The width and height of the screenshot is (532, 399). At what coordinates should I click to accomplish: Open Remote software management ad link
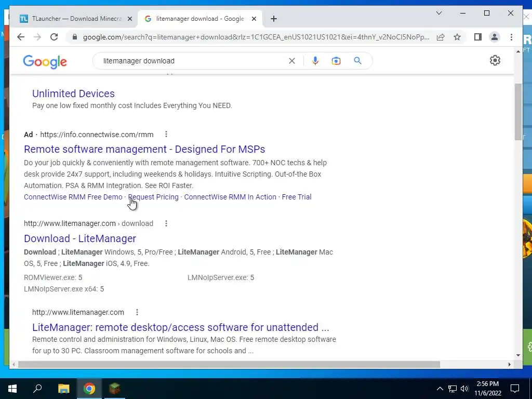(x=144, y=149)
